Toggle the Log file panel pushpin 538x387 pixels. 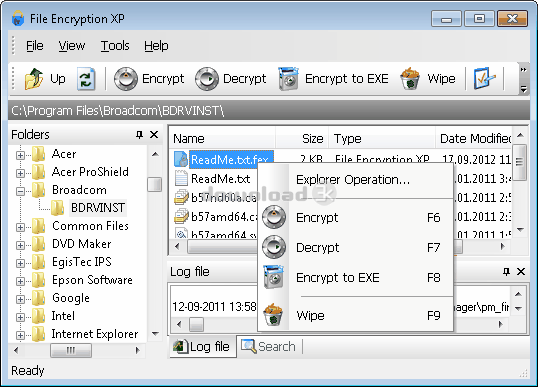click(x=506, y=272)
